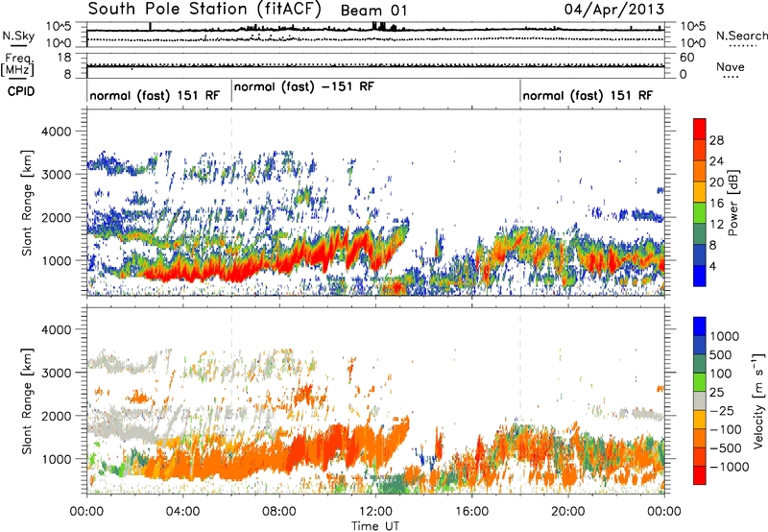Click the red bottom of velocity colorbar
The height and width of the screenshot is (532, 768).
(x=700, y=475)
